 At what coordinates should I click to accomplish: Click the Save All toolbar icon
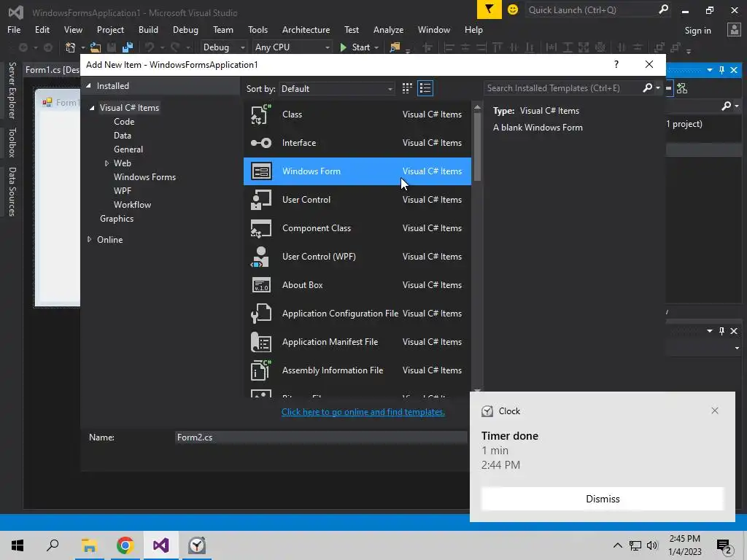pyautogui.click(x=128, y=47)
